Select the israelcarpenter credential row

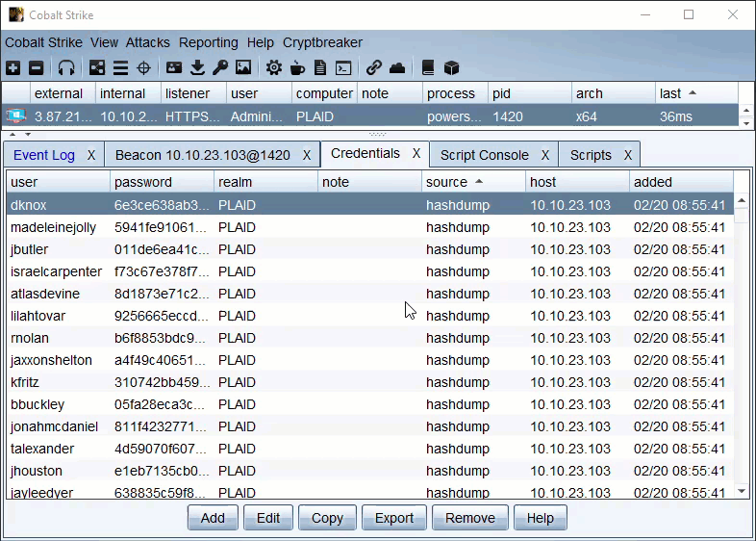[369, 271]
